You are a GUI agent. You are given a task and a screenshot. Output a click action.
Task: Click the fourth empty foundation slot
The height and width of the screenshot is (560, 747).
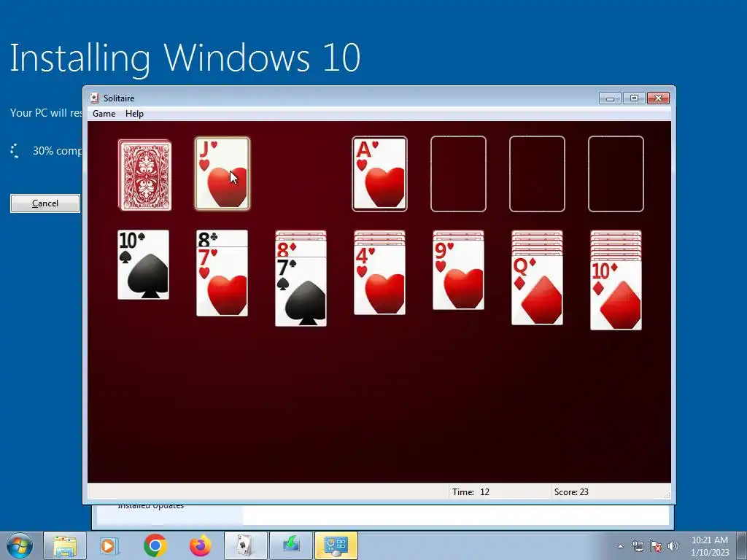(x=616, y=174)
